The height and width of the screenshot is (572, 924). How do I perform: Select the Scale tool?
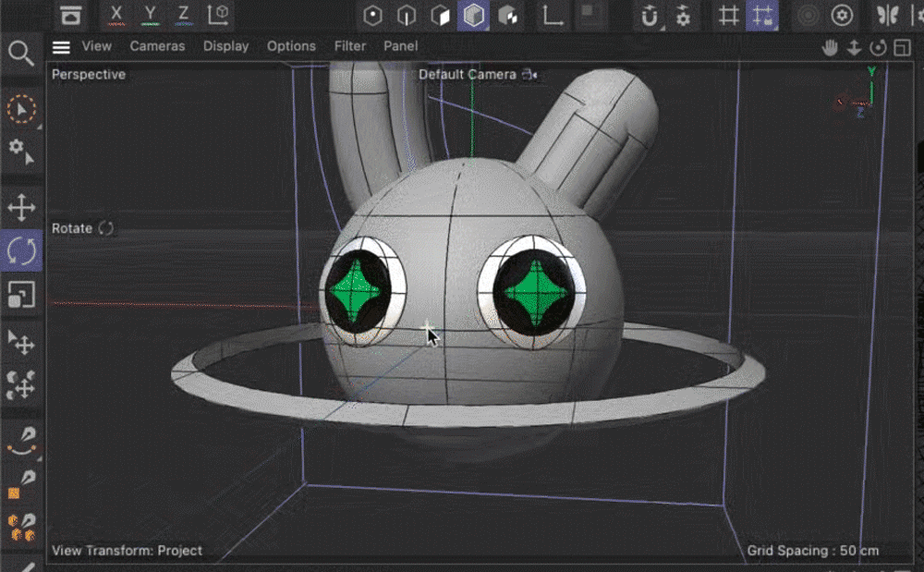pyautogui.click(x=21, y=295)
